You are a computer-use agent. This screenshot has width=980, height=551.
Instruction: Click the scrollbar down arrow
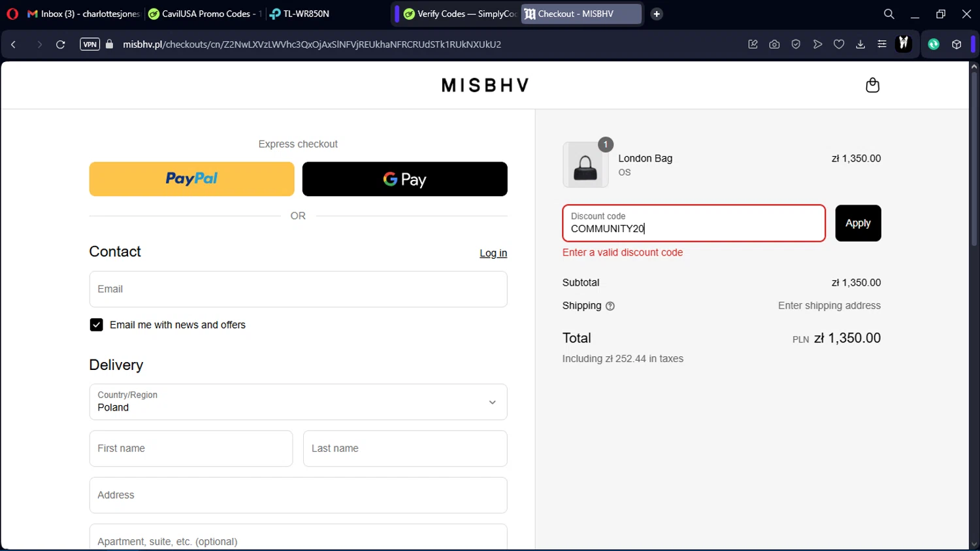[x=974, y=544]
